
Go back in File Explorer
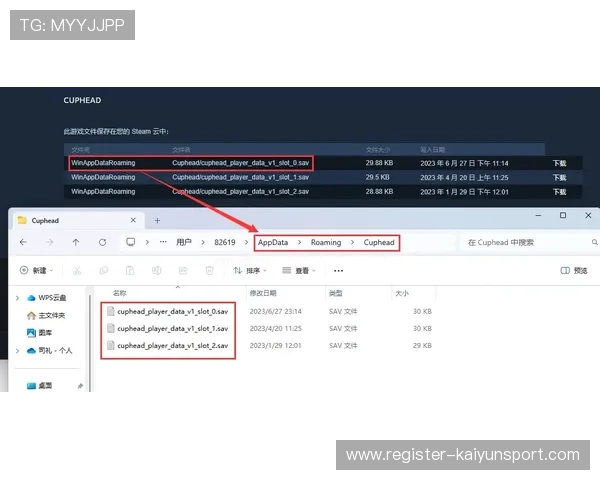23,242
